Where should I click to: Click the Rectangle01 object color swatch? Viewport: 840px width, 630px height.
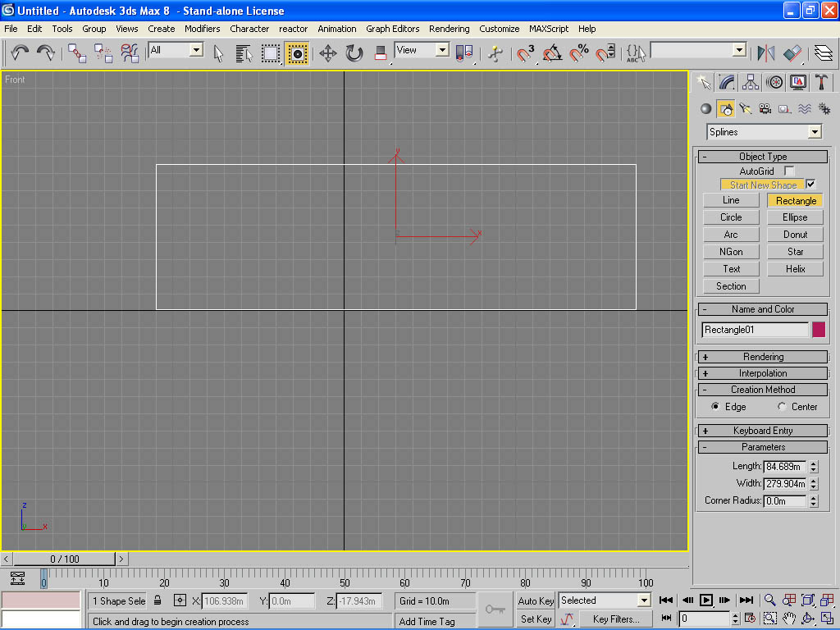818,330
